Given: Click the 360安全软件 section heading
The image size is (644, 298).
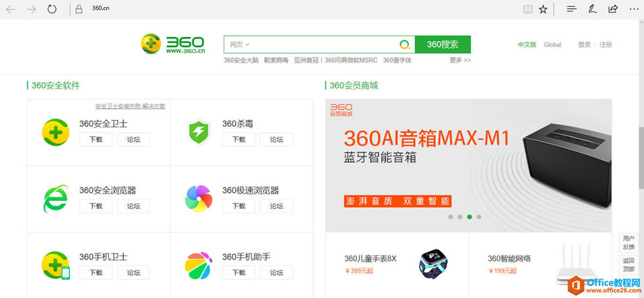Looking at the screenshot, I should [x=55, y=86].
